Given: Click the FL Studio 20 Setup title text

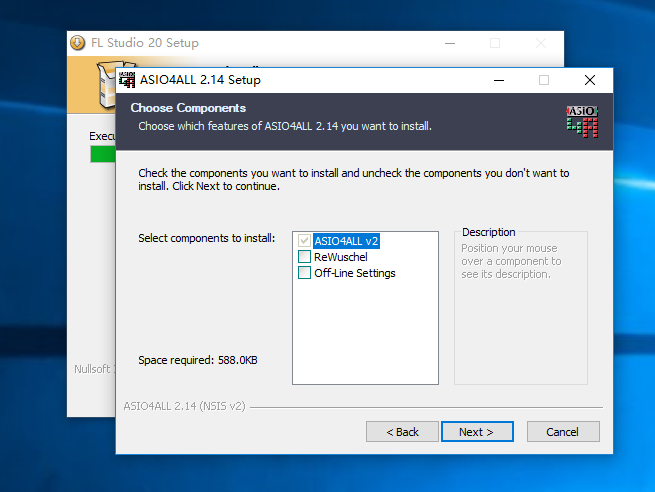Looking at the screenshot, I should pos(145,43).
